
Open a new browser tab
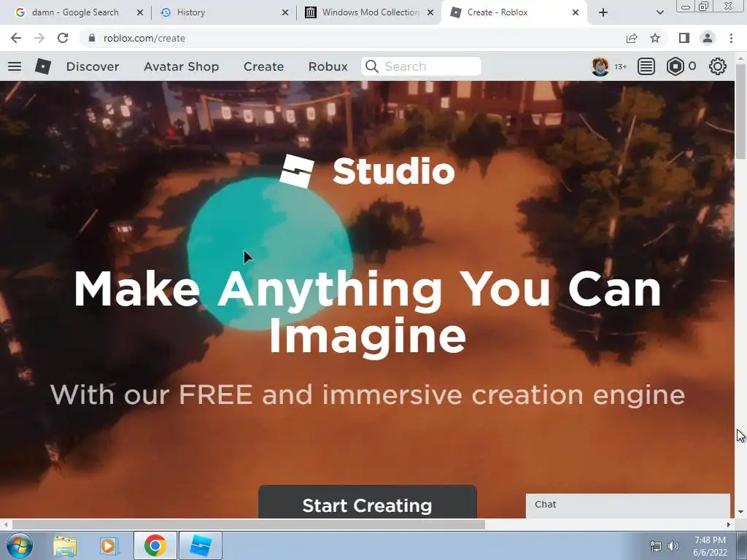tap(603, 12)
